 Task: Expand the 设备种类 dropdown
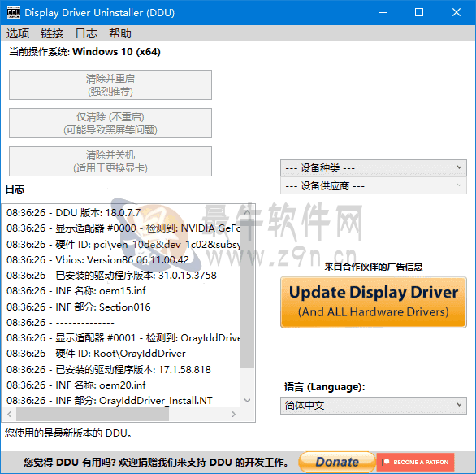click(374, 167)
